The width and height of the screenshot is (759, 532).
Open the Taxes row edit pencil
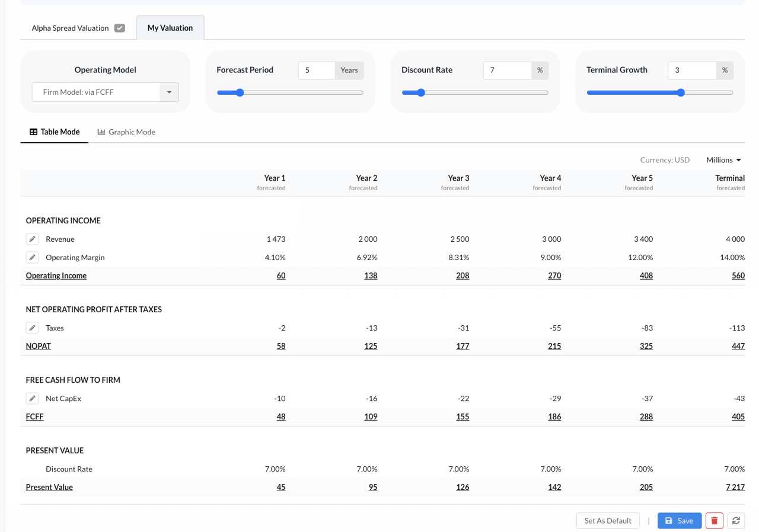[33, 328]
